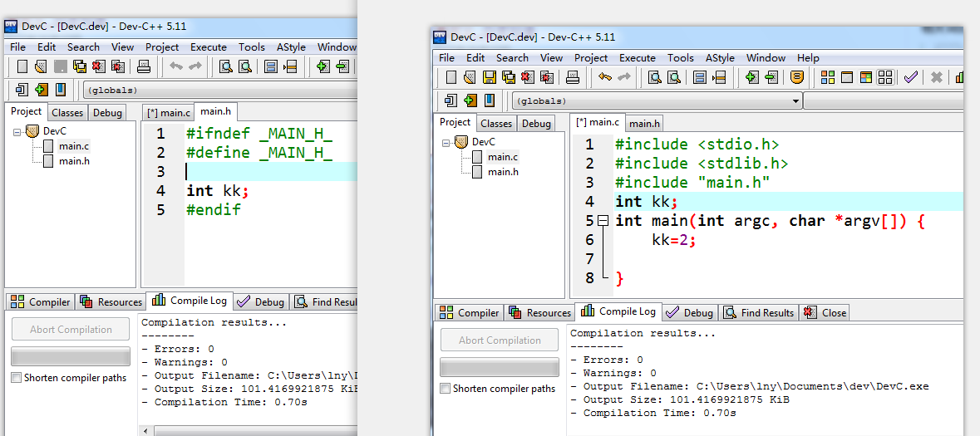This screenshot has width=980, height=436.
Task: Open (globals) combo box in left window
Action: click(x=220, y=90)
